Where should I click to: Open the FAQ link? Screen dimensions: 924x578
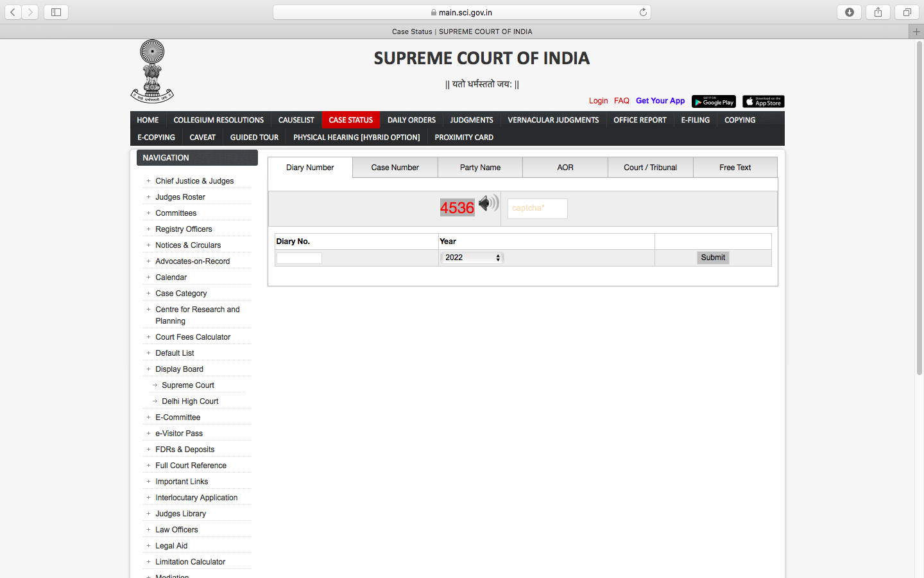click(622, 101)
